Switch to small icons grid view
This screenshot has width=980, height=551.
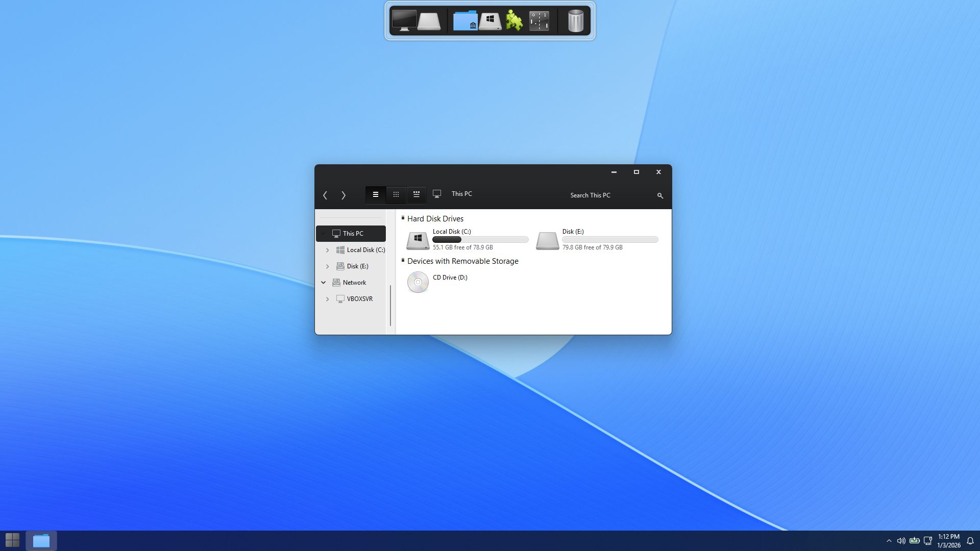click(x=396, y=194)
